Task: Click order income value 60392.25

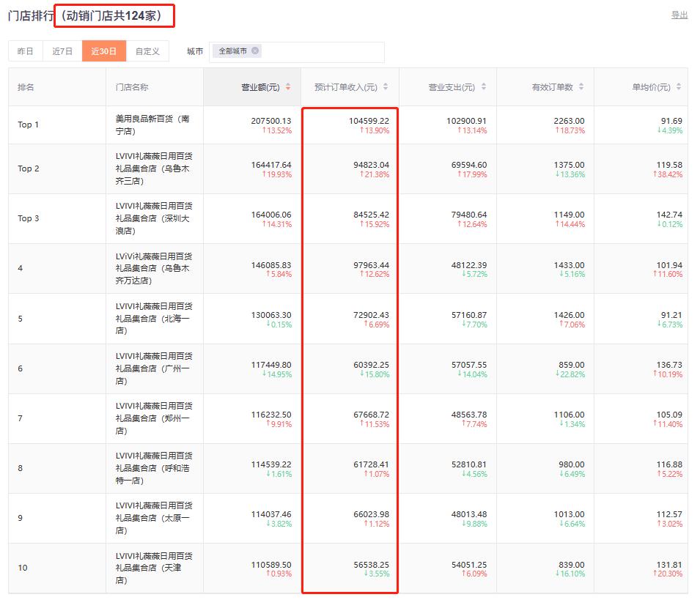Action: click(371, 366)
